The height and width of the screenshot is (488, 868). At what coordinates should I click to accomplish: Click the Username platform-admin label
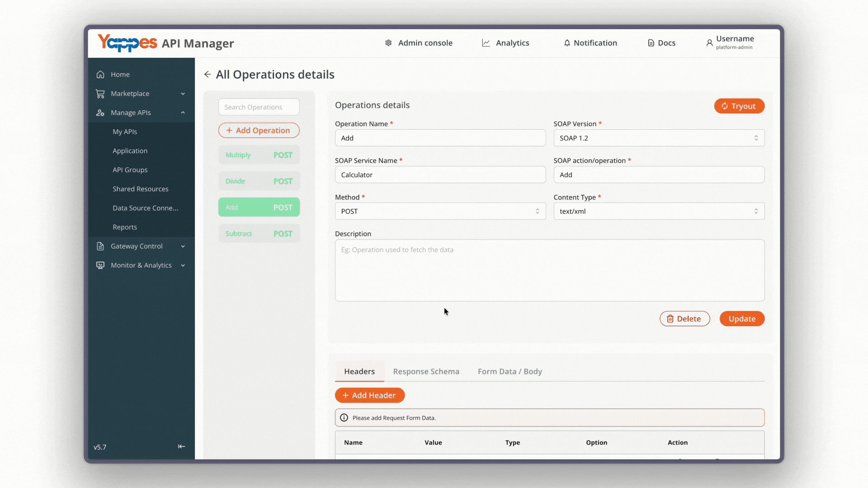735,42
